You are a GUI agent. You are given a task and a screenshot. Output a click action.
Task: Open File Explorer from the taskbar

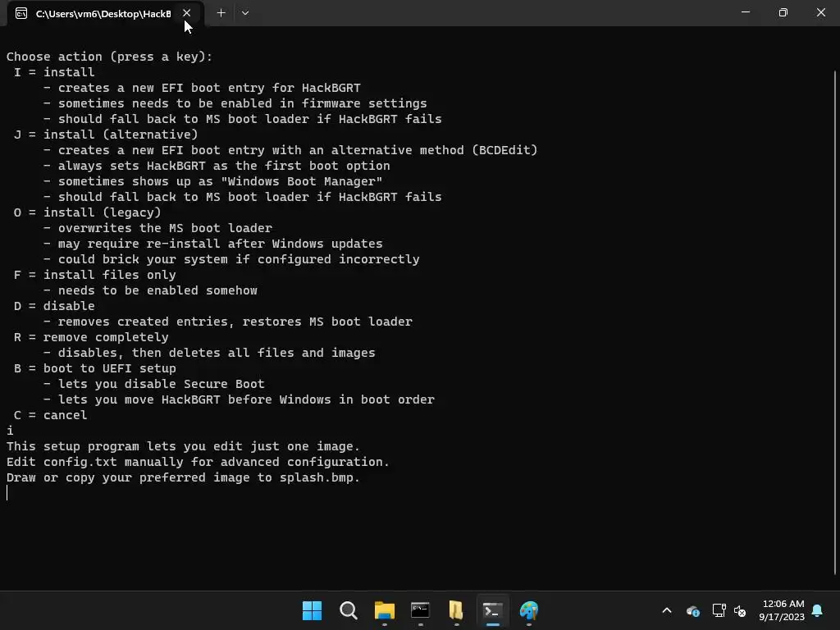click(384, 610)
